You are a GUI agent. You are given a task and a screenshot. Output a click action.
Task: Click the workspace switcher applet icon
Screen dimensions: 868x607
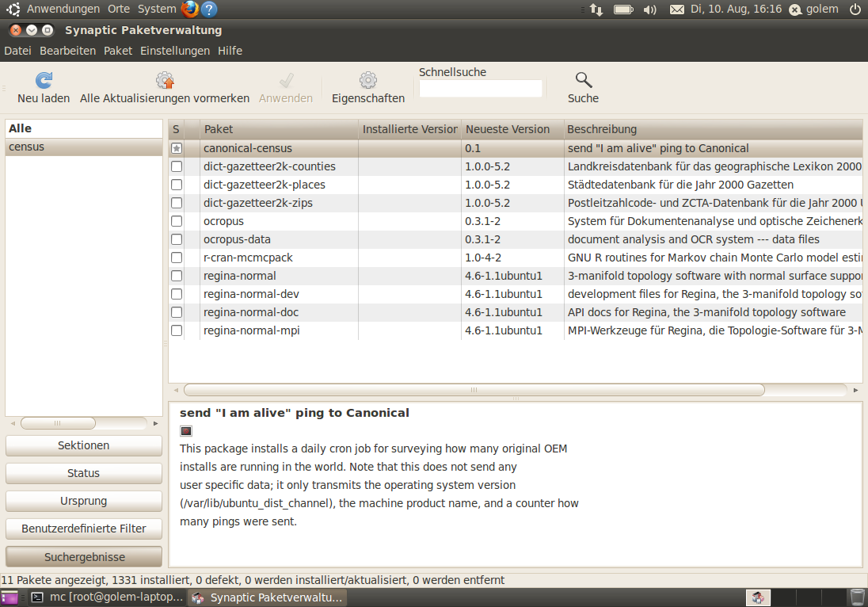tap(758, 597)
